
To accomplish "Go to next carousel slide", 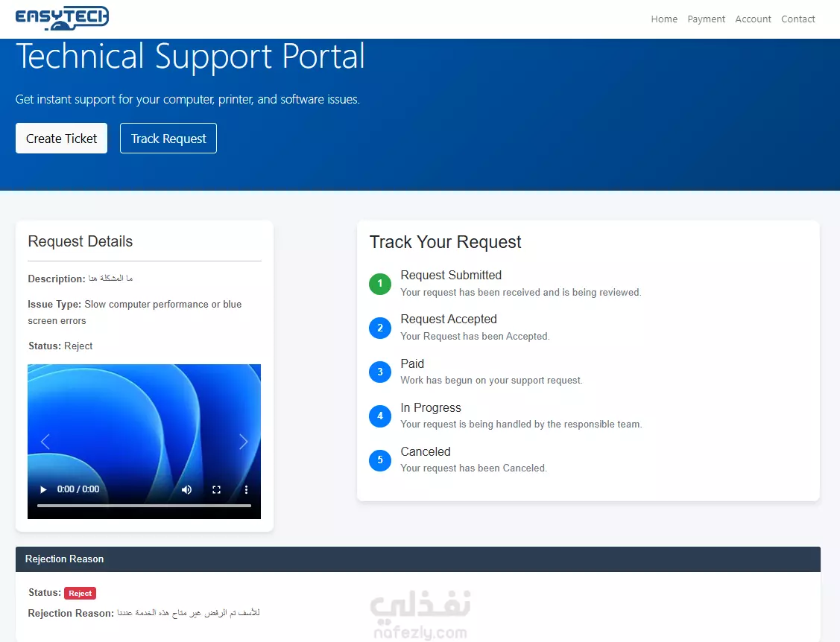I will 243,441.
